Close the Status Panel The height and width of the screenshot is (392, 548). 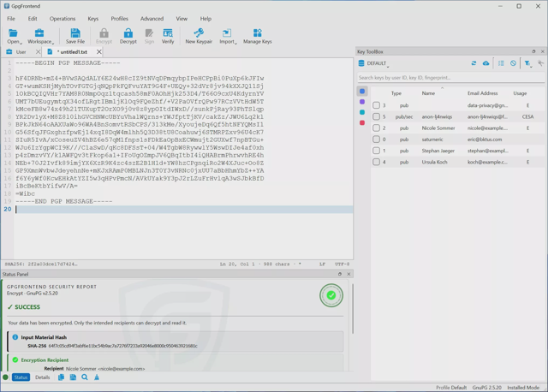pyautogui.click(x=348, y=274)
